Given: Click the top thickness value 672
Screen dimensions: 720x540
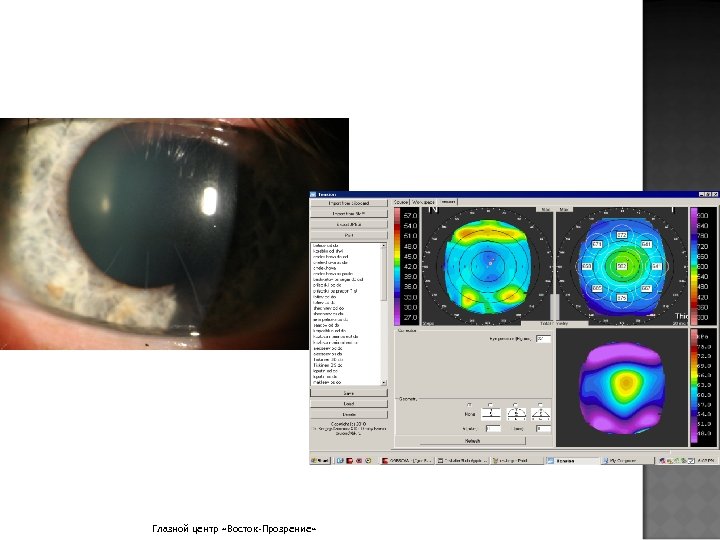Looking at the screenshot, I should click(x=622, y=235).
